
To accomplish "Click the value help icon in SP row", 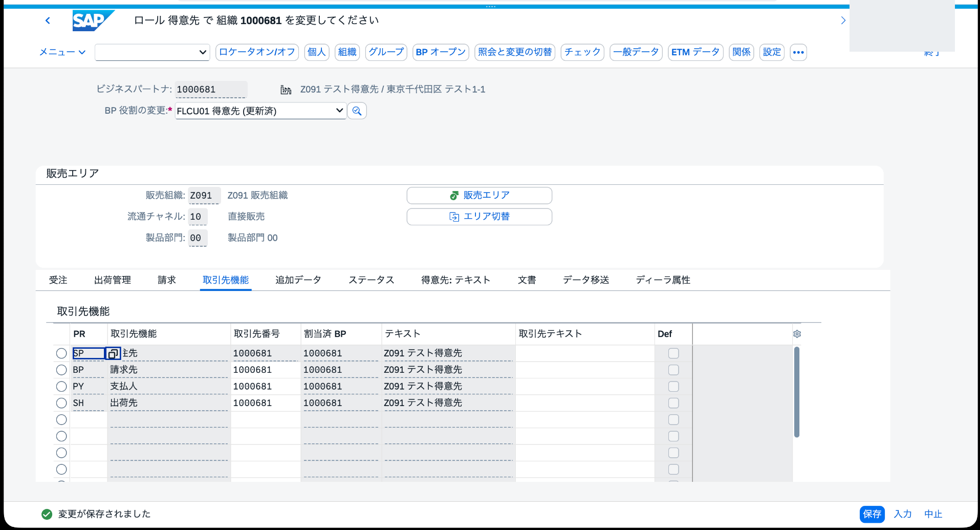I will coord(113,353).
